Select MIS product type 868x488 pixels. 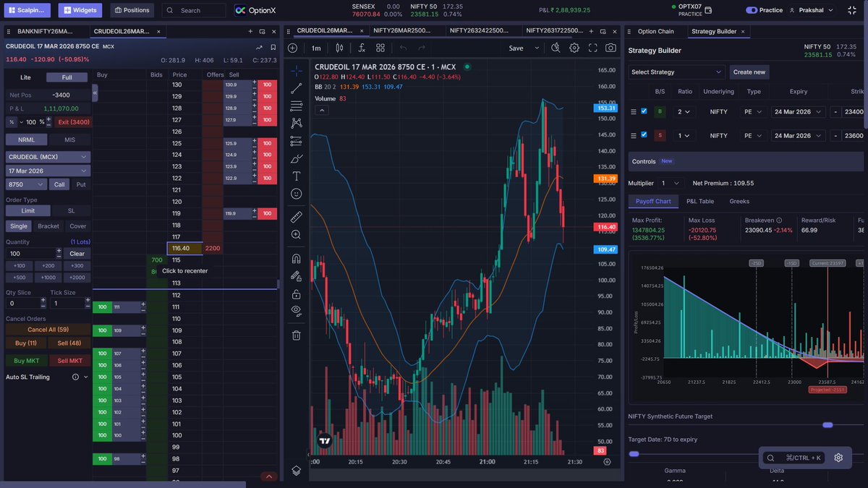pyautogui.click(x=69, y=140)
